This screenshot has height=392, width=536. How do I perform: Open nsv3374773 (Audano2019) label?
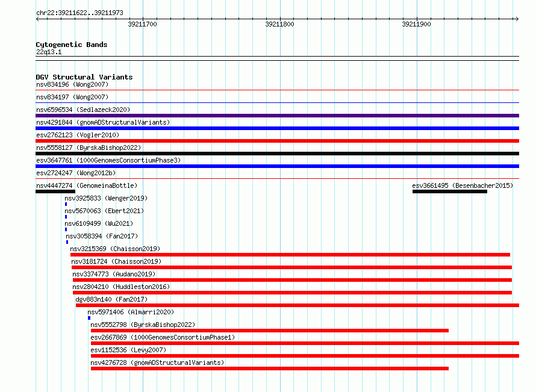tap(114, 274)
